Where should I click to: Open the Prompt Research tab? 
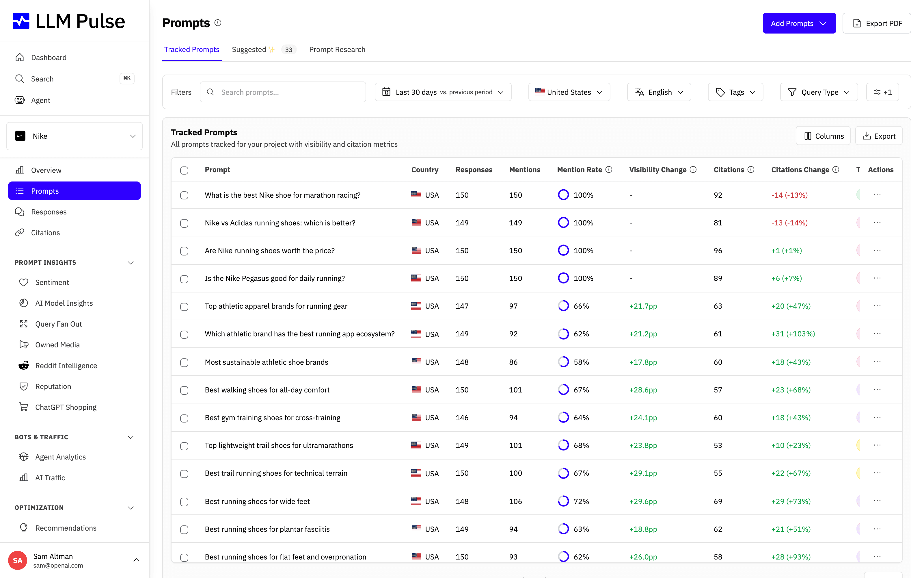[337, 50]
